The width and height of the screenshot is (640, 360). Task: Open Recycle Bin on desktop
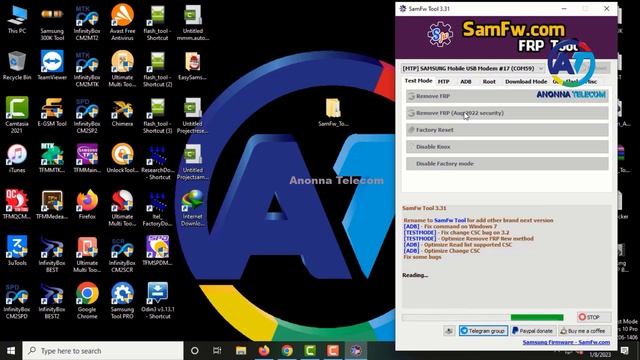click(x=17, y=65)
